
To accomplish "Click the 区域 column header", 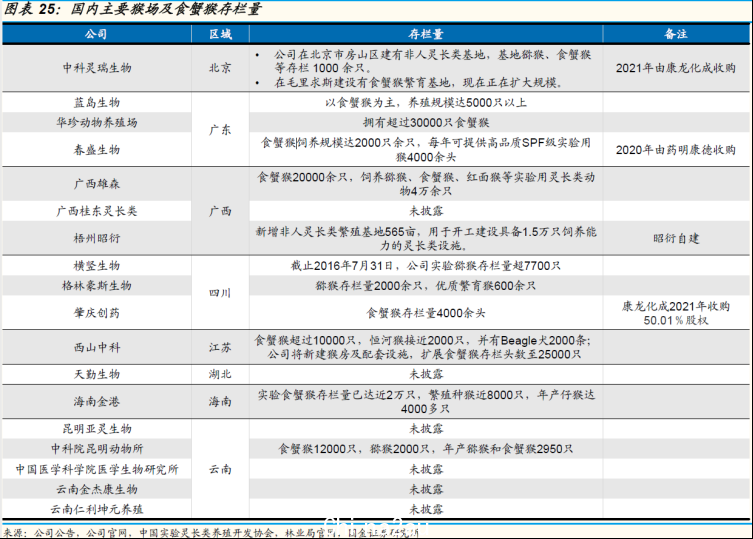I will 220,34.
